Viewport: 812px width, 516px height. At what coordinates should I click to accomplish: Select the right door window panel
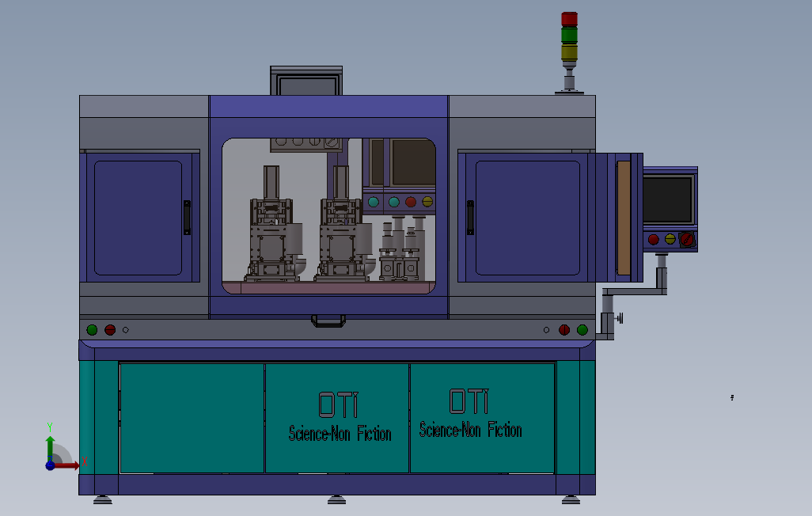click(x=528, y=218)
